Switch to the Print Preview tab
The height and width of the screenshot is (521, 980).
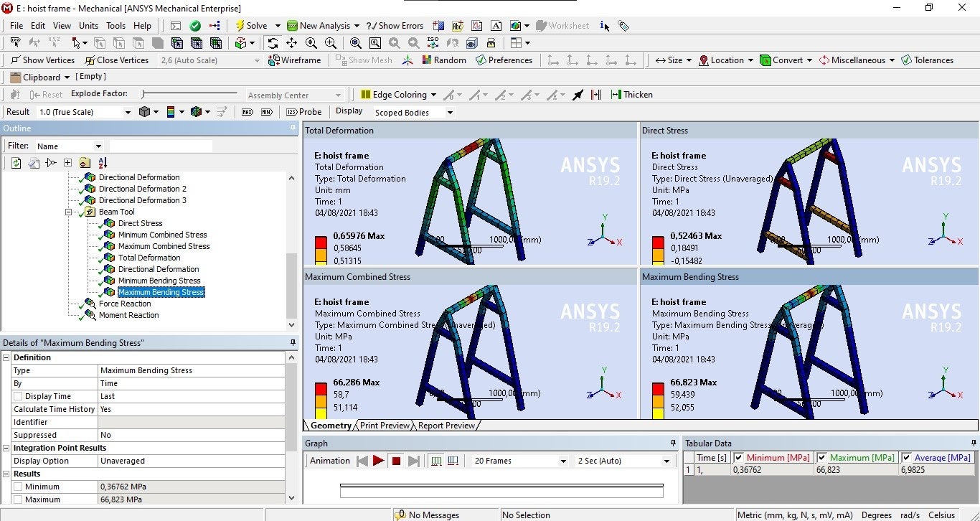point(385,426)
